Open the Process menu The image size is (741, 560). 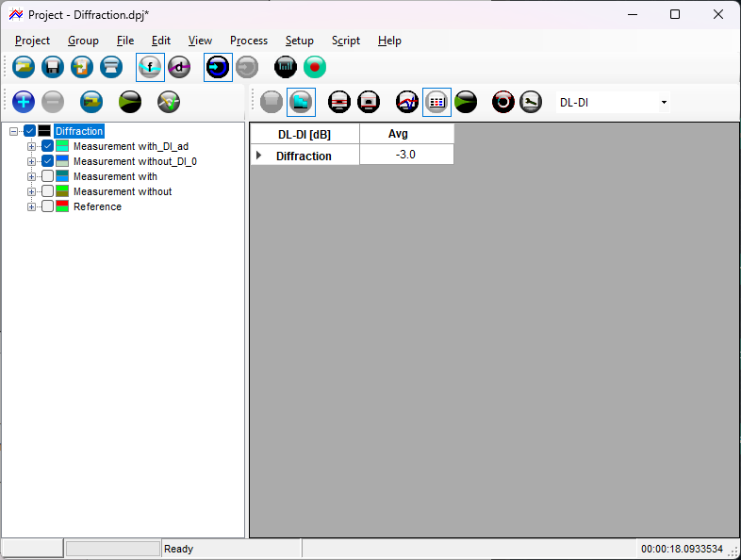click(x=249, y=41)
